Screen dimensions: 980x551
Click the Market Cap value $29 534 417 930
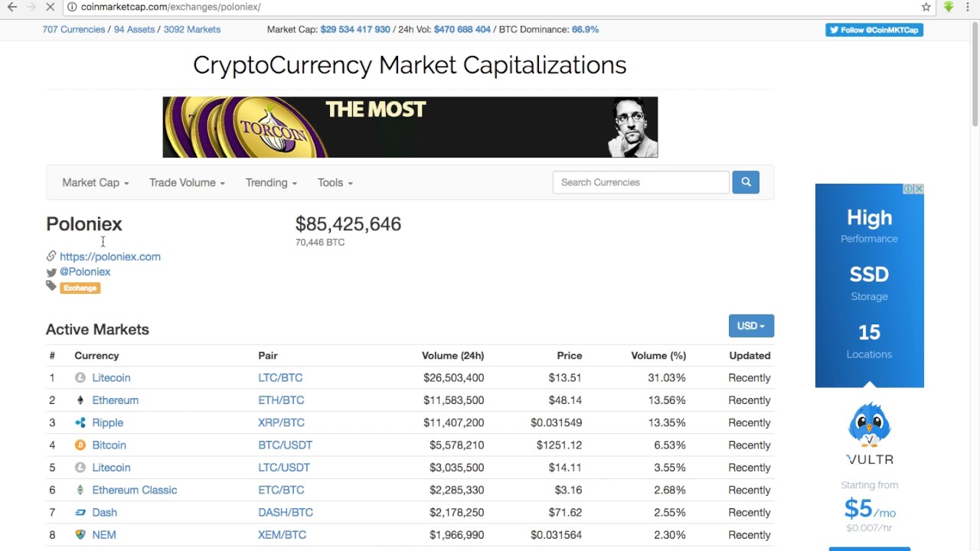tap(355, 29)
